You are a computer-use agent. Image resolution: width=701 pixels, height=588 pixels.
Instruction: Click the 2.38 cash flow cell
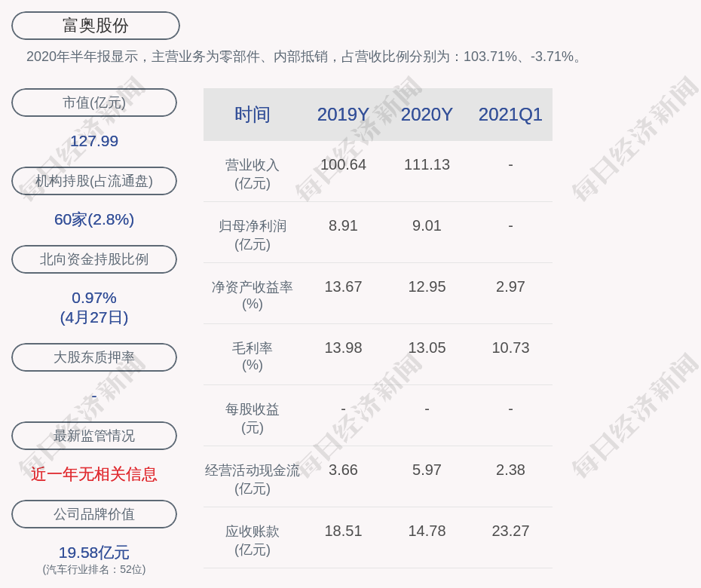[x=510, y=470]
